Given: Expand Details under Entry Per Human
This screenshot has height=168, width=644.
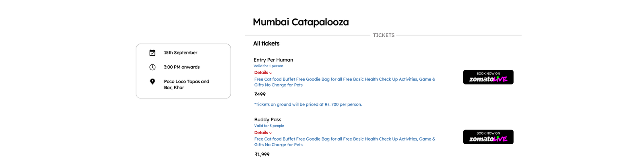Looking at the screenshot, I should [x=261, y=73].
